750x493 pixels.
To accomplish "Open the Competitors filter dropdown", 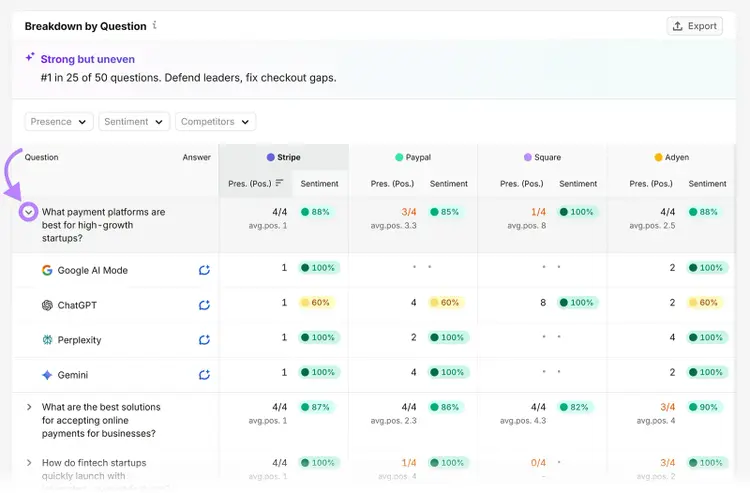I will 215,121.
